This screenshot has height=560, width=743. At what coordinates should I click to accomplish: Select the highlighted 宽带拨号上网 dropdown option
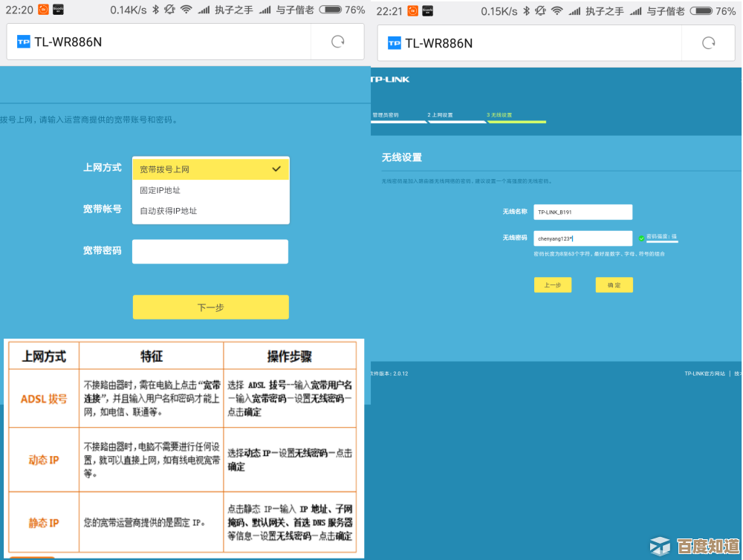(x=211, y=169)
